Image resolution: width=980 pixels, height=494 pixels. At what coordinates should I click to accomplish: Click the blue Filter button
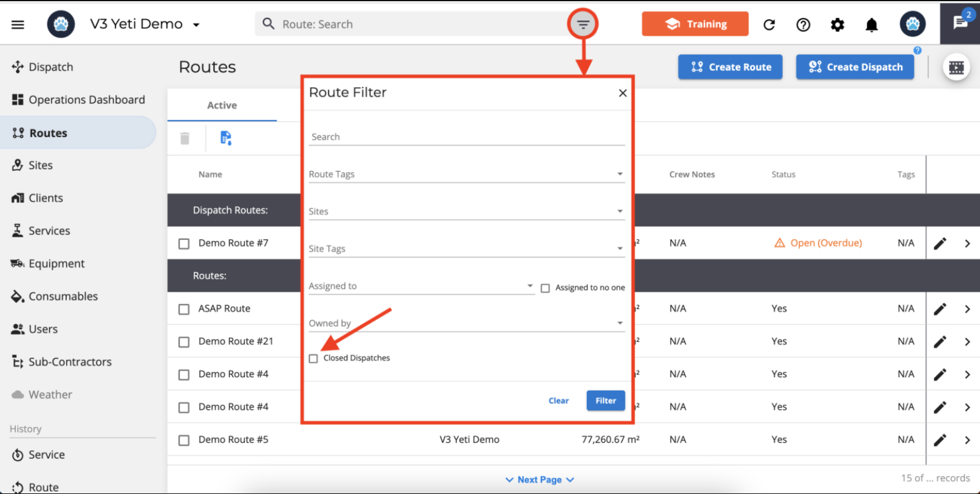(605, 400)
